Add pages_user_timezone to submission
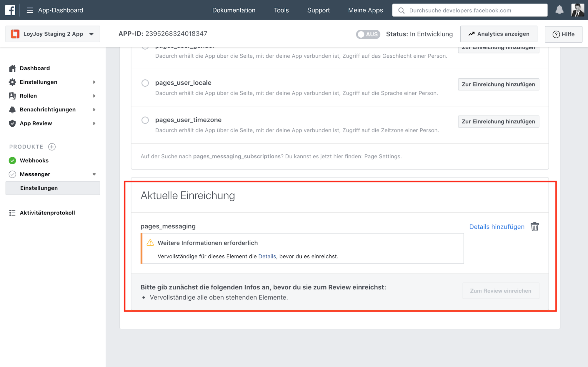Screen dimensions: 588x367 pos(498,121)
